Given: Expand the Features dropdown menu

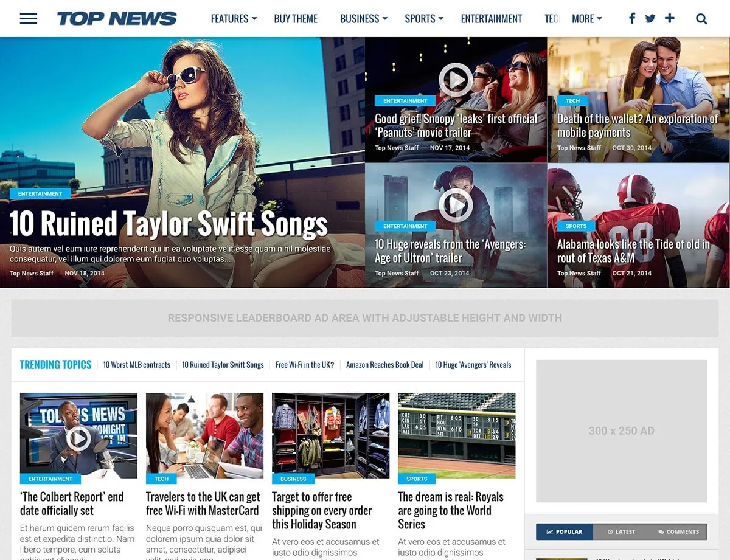Looking at the screenshot, I should pos(234,19).
